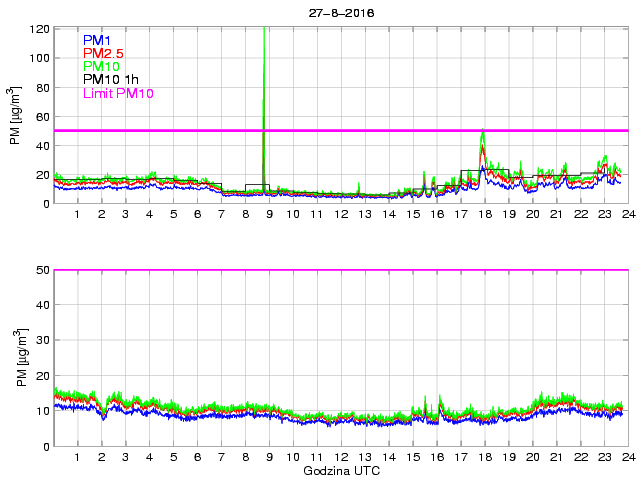Viewport: 640px width, 480px height.
Task: Click the 50 tick on bottom y-axis
Action: pyautogui.click(x=42, y=270)
